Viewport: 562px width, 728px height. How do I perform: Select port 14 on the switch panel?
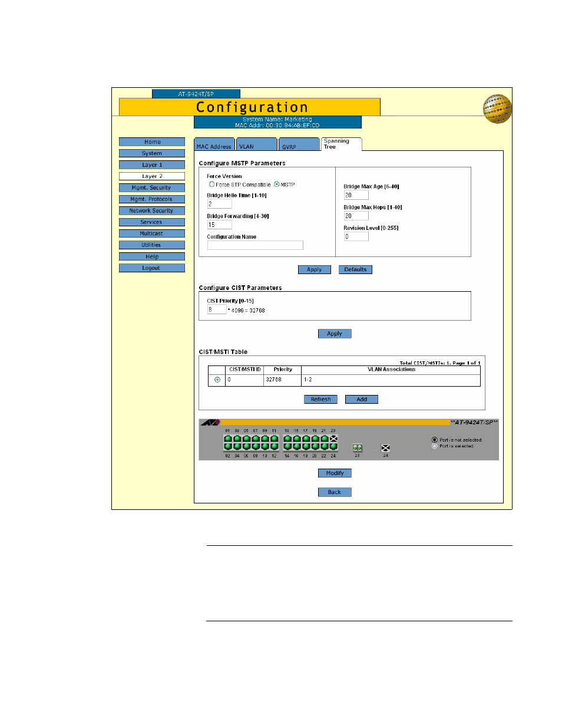click(x=287, y=446)
